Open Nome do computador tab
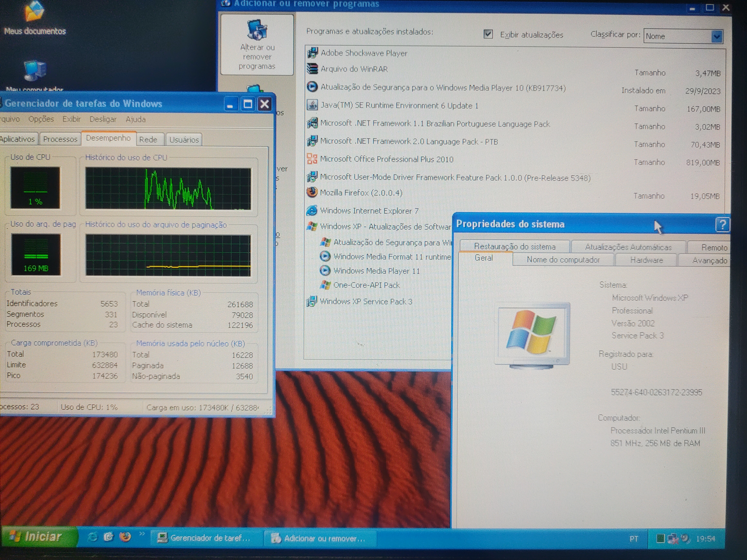747x560 pixels. tap(563, 260)
